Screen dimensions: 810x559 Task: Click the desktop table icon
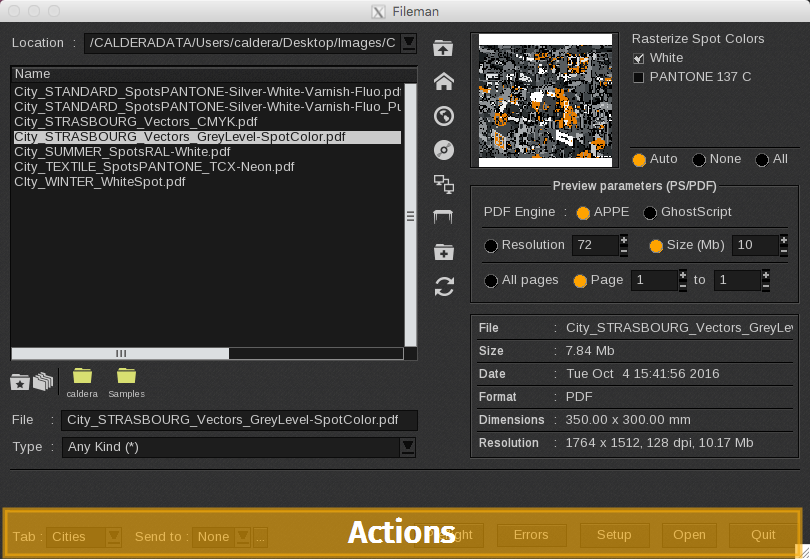(444, 217)
